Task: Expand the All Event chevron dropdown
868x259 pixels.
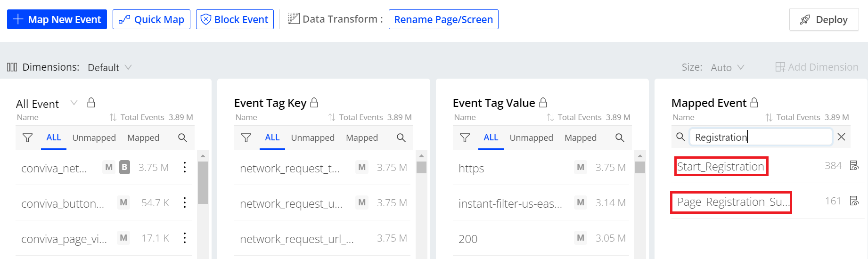Action: click(x=74, y=103)
